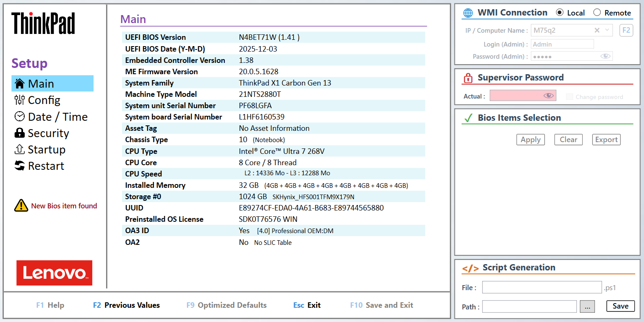Select the Local connection radio button
Image resolution: width=644 pixels, height=322 pixels.
click(559, 13)
